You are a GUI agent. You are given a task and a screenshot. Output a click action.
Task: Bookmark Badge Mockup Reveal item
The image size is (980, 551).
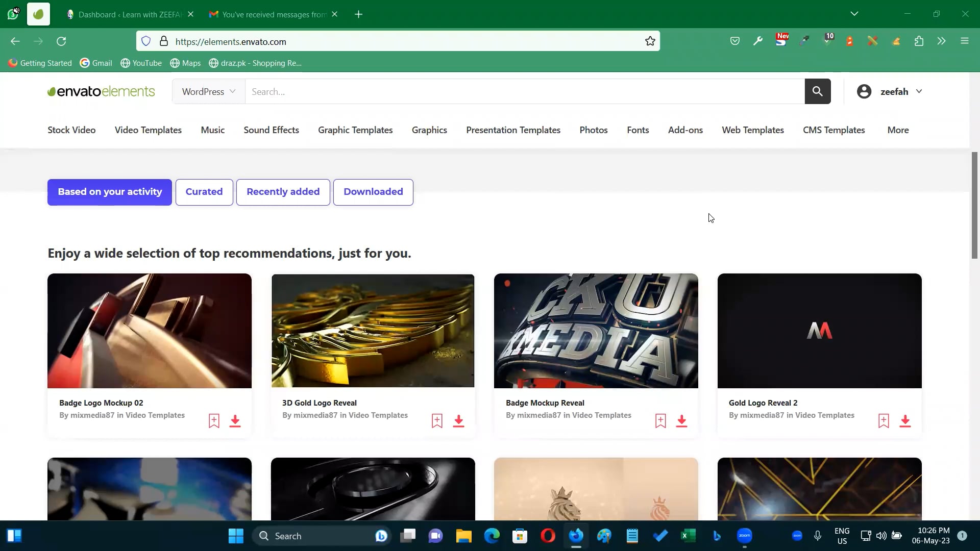coord(660,421)
